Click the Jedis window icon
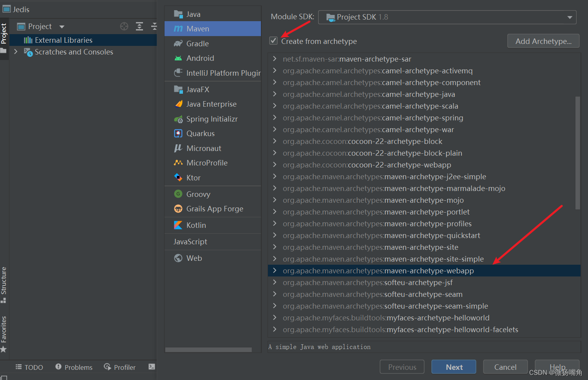 pos(7,9)
